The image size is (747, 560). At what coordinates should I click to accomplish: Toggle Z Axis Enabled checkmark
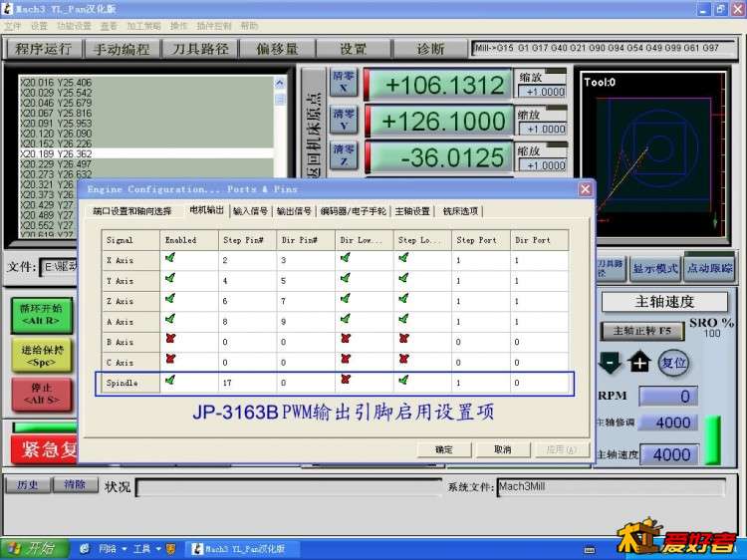pos(170,299)
